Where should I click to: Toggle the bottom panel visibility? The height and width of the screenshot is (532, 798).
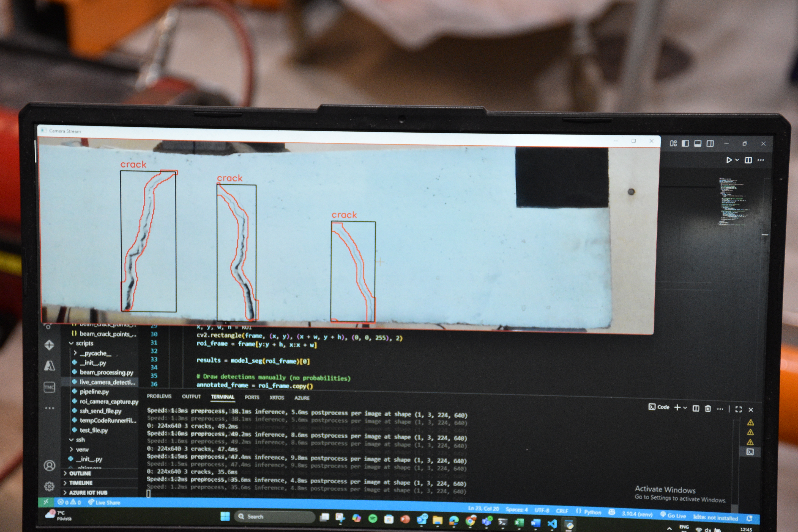[698, 143]
